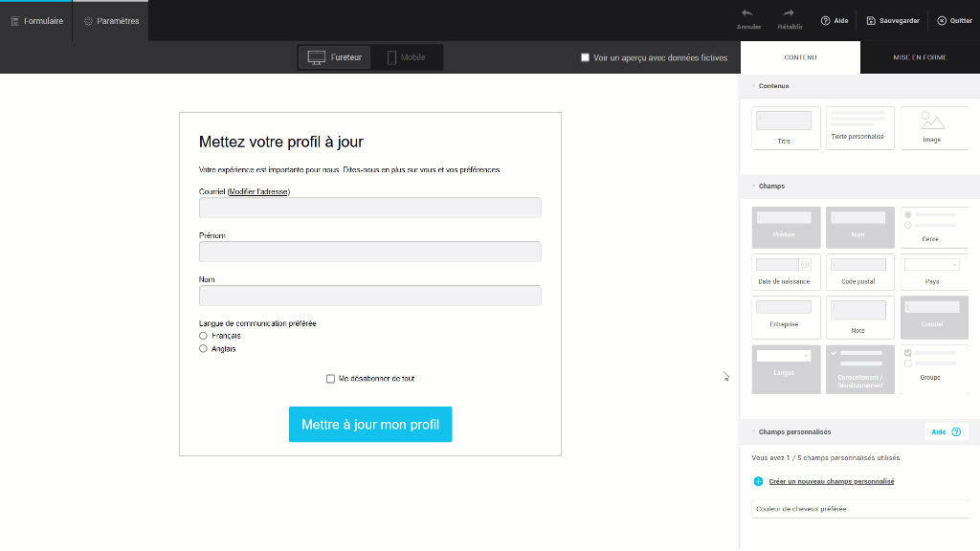This screenshot has width=980, height=551.
Task: Click the Mettre à jour mon profil button
Action: tap(370, 424)
